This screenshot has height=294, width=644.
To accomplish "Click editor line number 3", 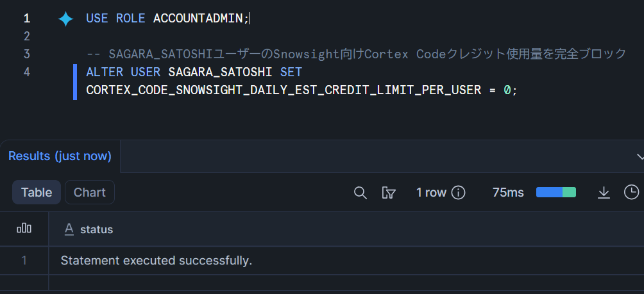I will pyautogui.click(x=26, y=54).
